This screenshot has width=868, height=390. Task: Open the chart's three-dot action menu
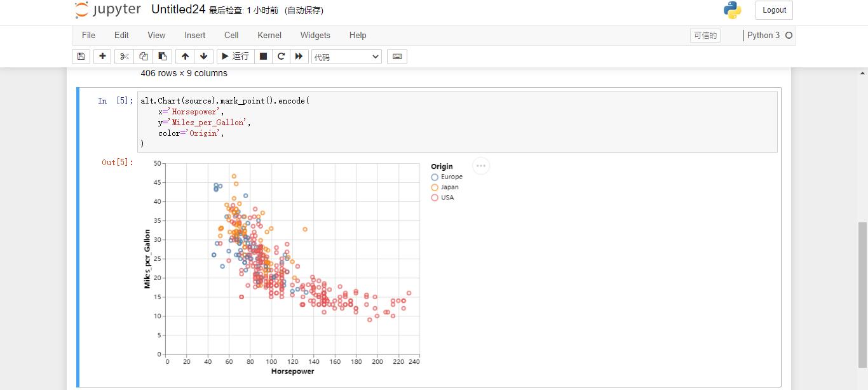coord(481,166)
